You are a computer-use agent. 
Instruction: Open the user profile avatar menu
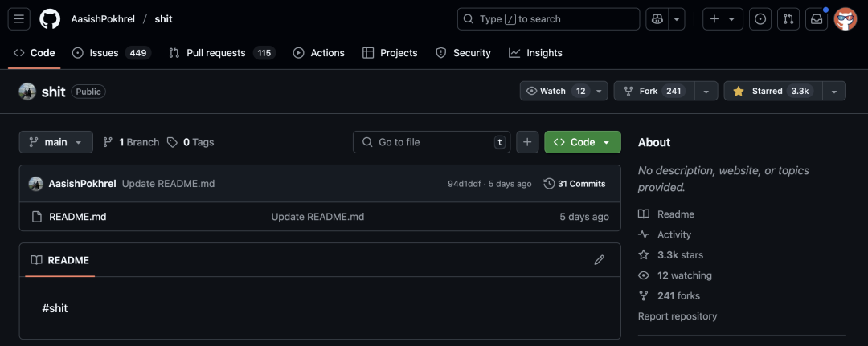(x=845, y=19)
